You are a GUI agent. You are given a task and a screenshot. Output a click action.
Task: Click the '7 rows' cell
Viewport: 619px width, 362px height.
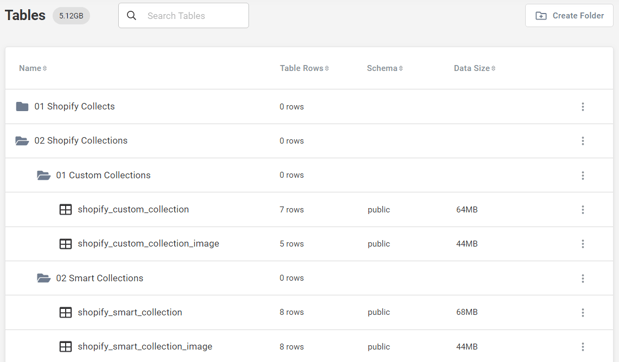click(292, 210)
